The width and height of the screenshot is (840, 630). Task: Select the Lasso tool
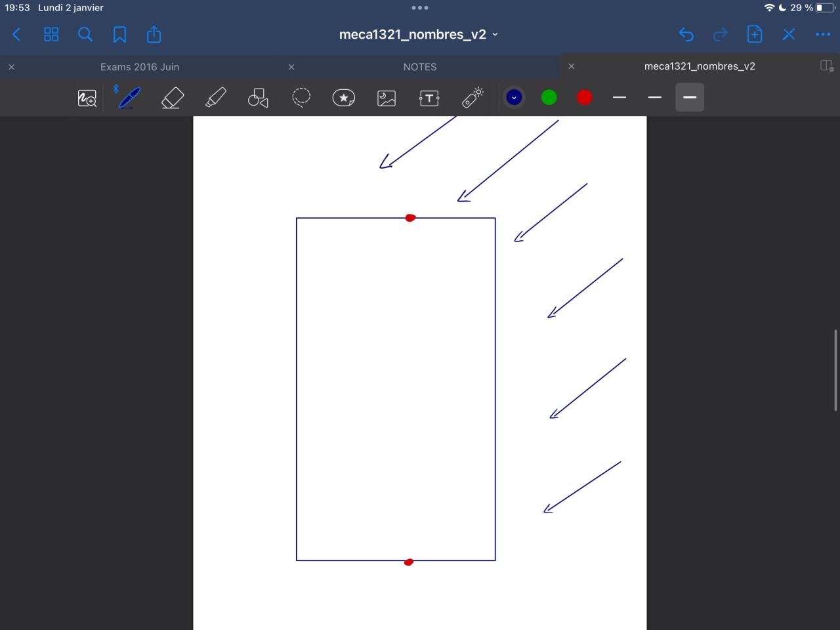coord(301,98)
